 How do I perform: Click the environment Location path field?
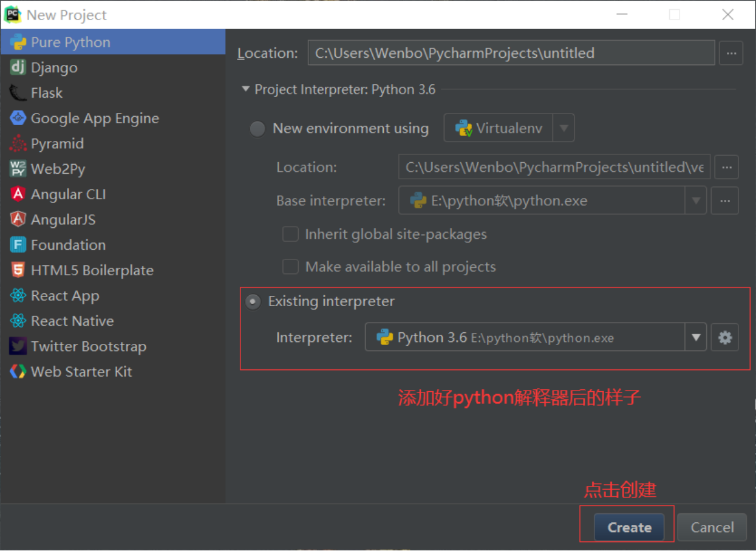point(554,167)
